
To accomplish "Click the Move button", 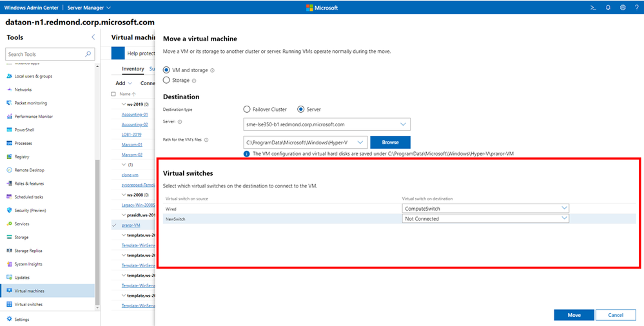I will [574, 315].
